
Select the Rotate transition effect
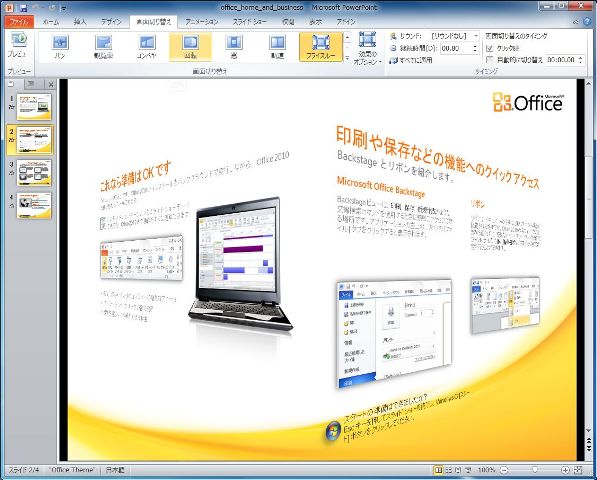click(x=190, y=46)
